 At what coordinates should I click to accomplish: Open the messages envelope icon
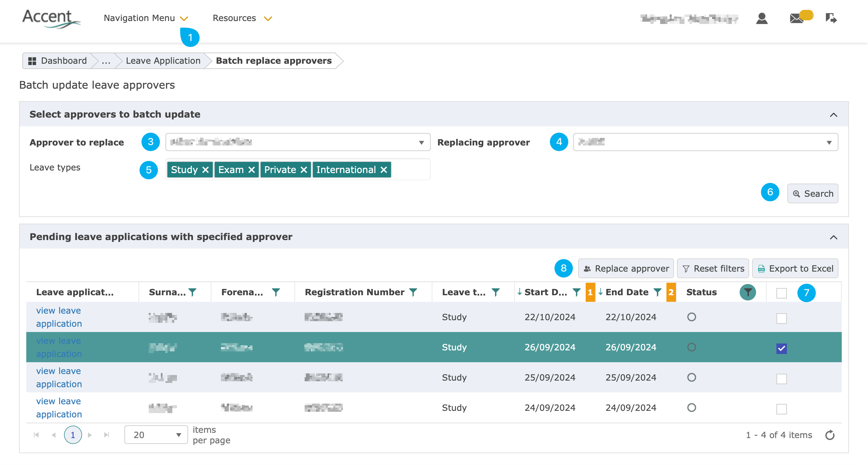[797, 18]
